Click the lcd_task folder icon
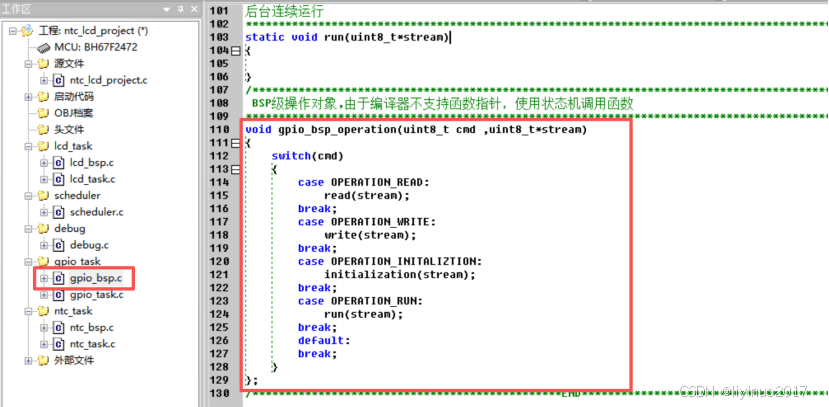Image resolution: width=829 pixels, height=407 pixels. point(43,146)
